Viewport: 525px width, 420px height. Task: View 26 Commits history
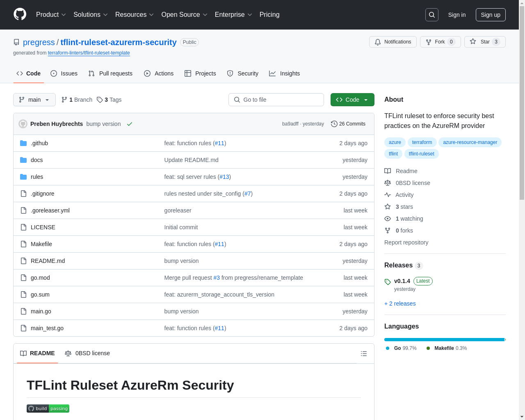tap(348, 124)
